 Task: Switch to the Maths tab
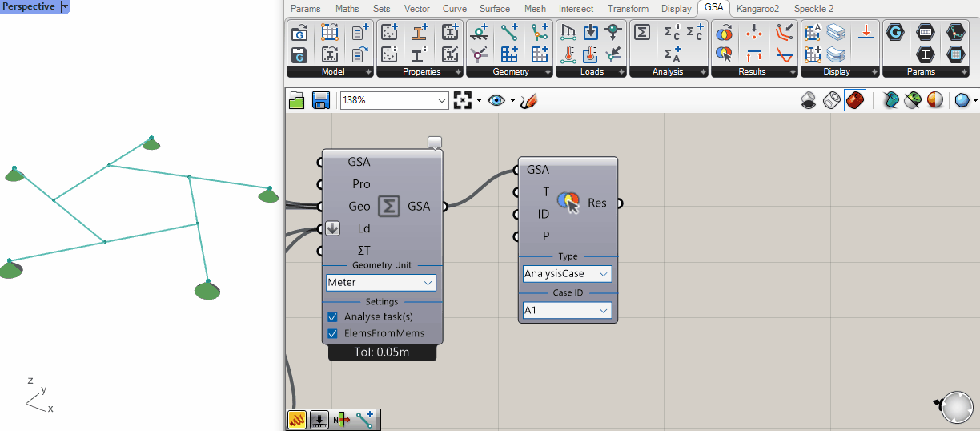(347, 9)
